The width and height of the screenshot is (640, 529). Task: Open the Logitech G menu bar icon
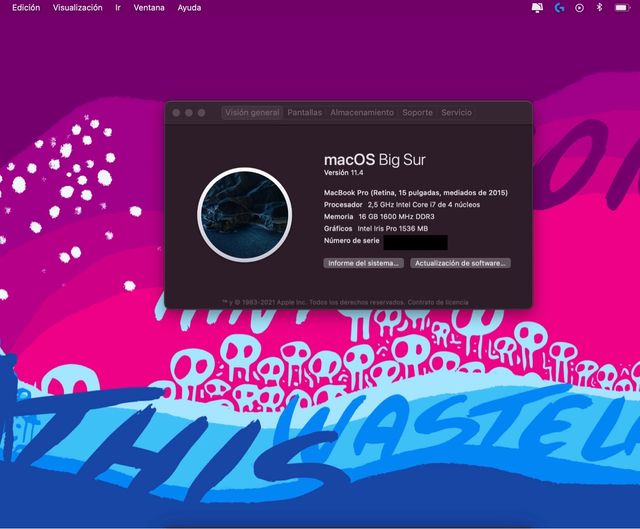point(559,7)
